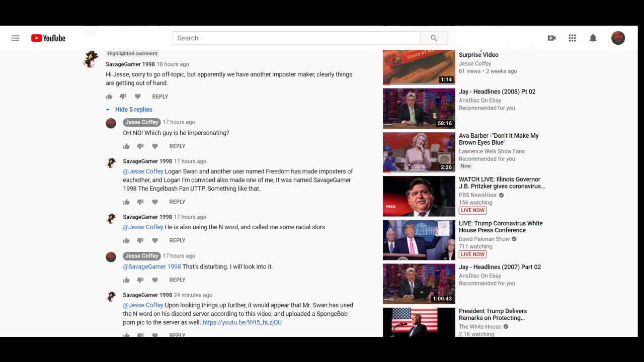This screenshot has height=362, width=644.
Task: Click LIVE NOW badge under PBS NewsHour
Action: point(472,211)
